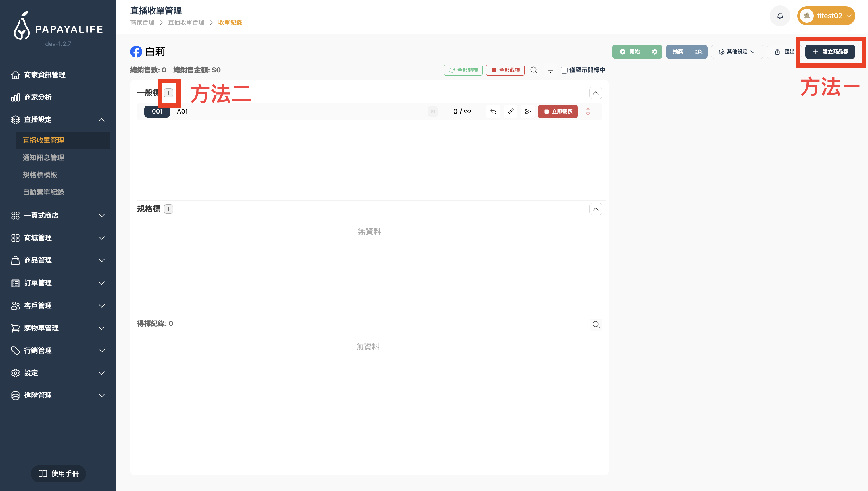Viewport: 868px width, 491px height.
Task: Select the undo/revert icon on row A01
Action: pyautogui.click(x=493, y=111)
